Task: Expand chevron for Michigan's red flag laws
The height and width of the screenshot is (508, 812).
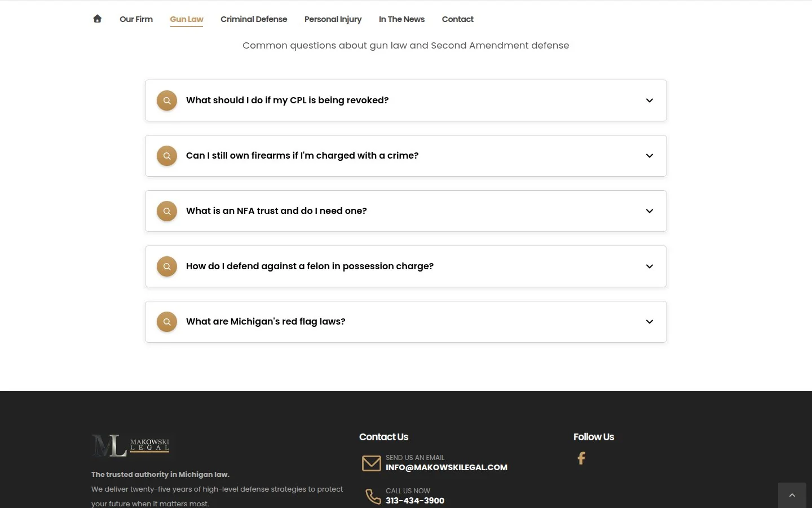Action: (x=650, y=322)
